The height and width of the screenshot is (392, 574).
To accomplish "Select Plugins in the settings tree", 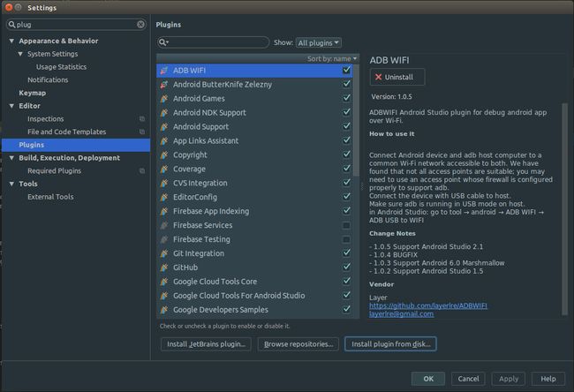I will point(76,145).
